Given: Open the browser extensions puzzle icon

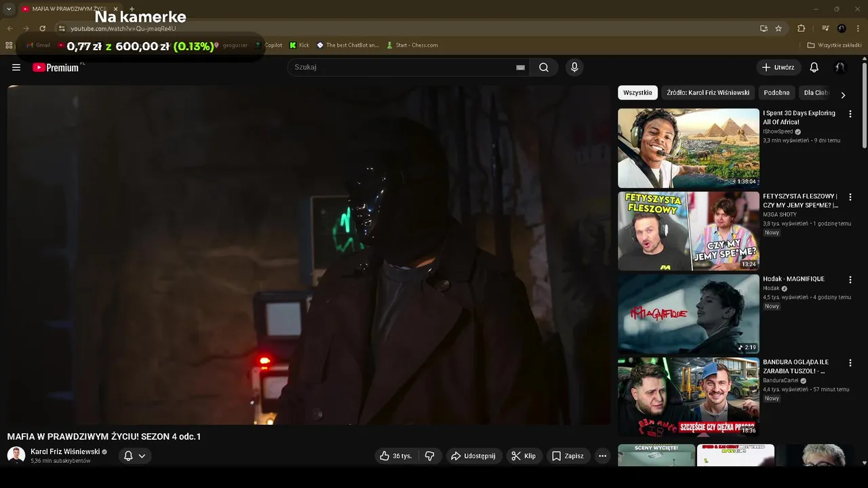Looking at the screenshot, I should click(x=801, y=28).
